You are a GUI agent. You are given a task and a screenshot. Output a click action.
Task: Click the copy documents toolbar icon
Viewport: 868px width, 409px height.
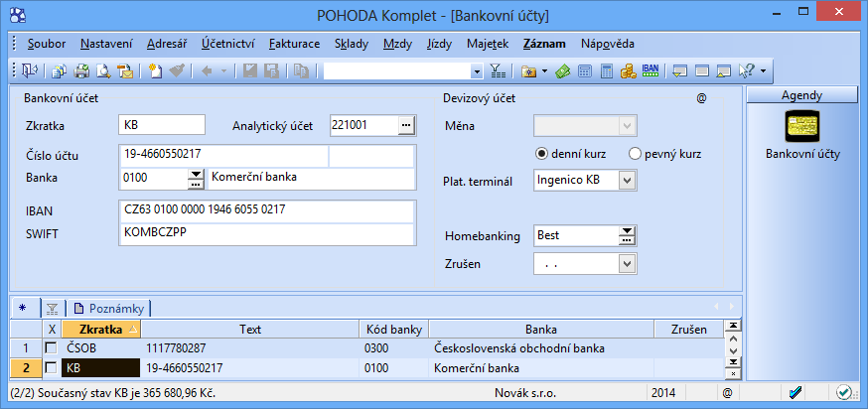coord(60,70)
